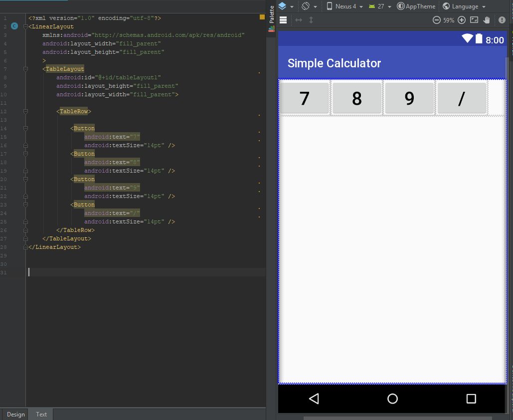Image resolution: width=513 pixels, height=420 pixels.
Task: Click the wifi icon in preview status bar
Action: tap(467, 38)
